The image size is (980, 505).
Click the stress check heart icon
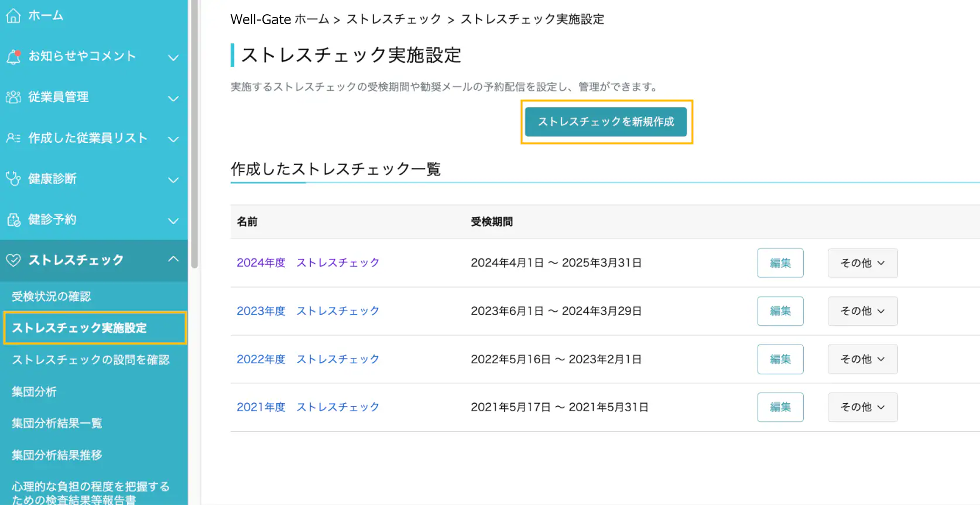coord(13,260)
